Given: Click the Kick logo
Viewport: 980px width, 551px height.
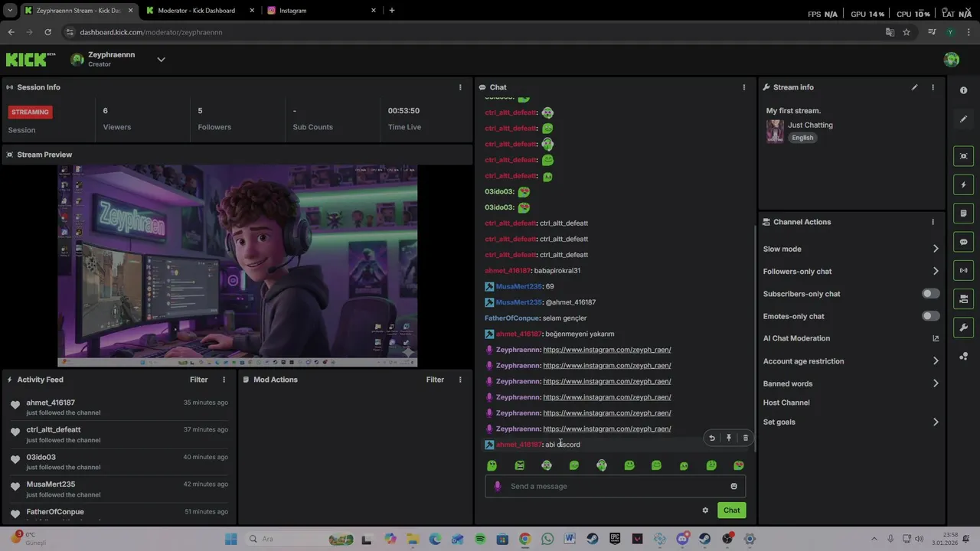Looking at the screenshot, I should 31,59.
